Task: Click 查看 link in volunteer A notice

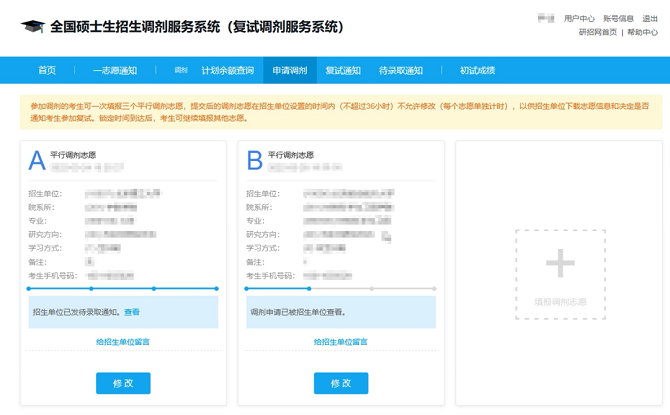Action: 132,313
